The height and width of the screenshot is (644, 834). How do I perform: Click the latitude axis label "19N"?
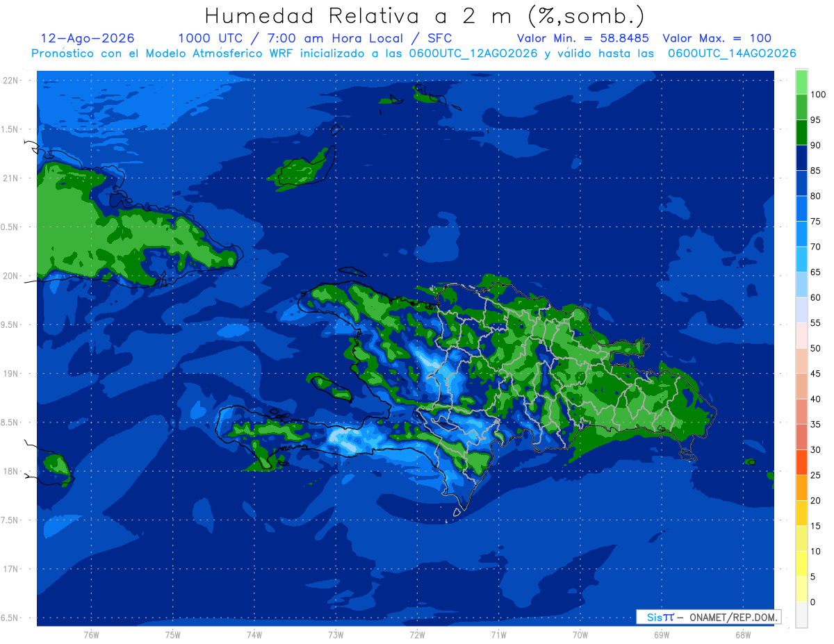(10, 373)
